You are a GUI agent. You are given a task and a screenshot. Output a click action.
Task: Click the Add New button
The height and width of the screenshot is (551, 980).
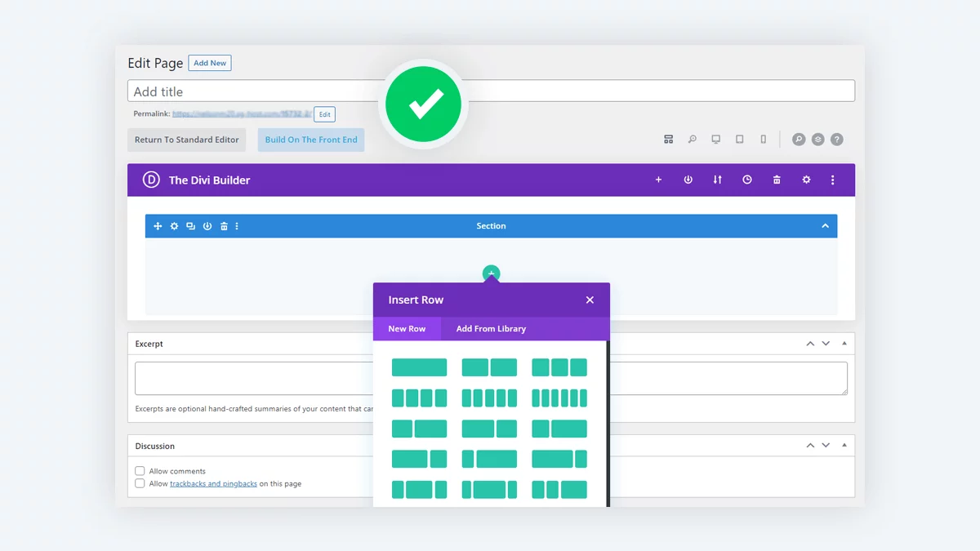(210, 63)
